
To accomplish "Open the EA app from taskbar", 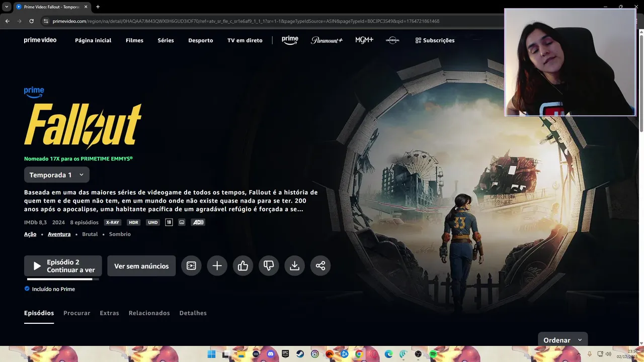I will pos(330,354).
